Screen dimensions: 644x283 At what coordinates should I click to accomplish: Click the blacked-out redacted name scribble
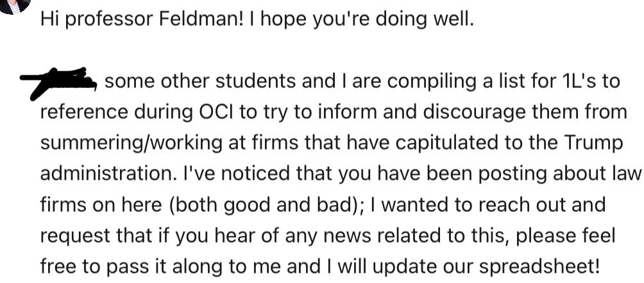pyautogui.click(x=58, y=82)
